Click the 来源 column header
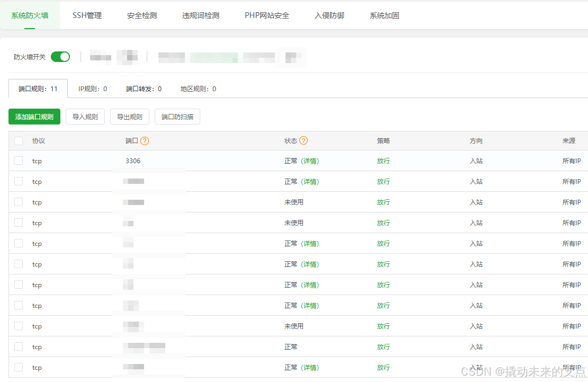The height and width of the screenshot is (382, 588). [568, 141]
